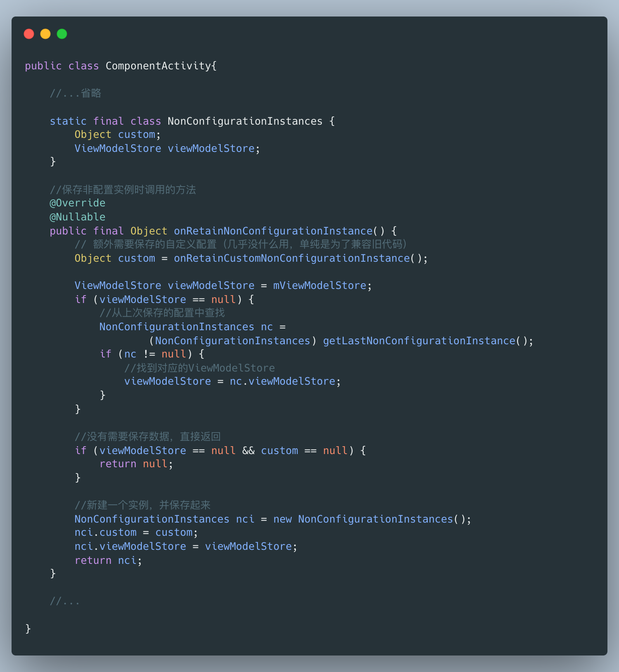Click 'NonConfigurationInstances nc =' line
This screenshot has height=672, width=619.
coord(193,327)
